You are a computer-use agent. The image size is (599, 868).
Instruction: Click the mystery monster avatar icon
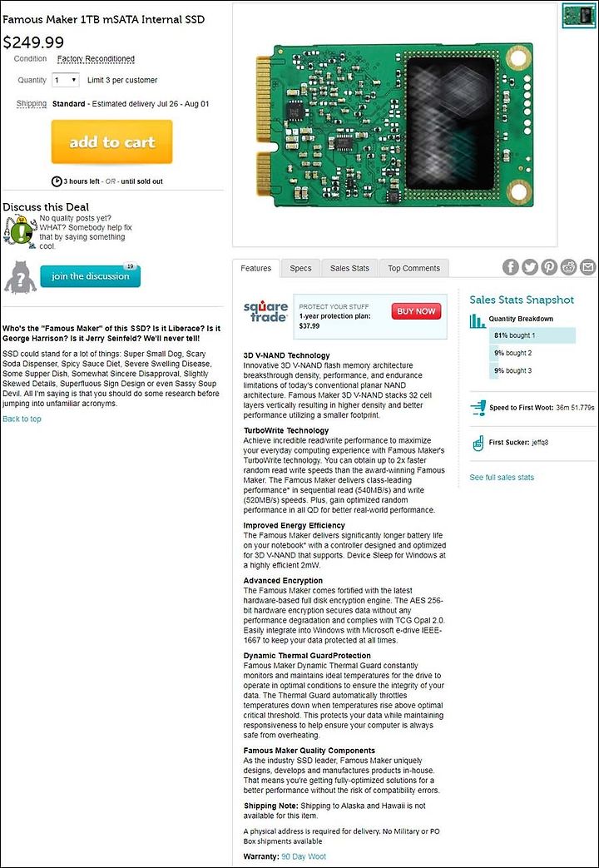tap(20, 277)
